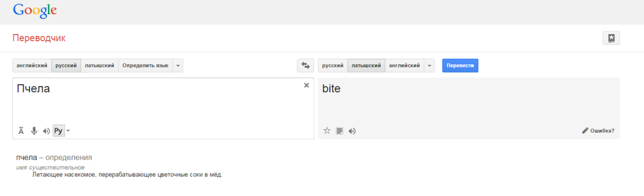Open the special characters Ä tool

(x=21, y=131)
